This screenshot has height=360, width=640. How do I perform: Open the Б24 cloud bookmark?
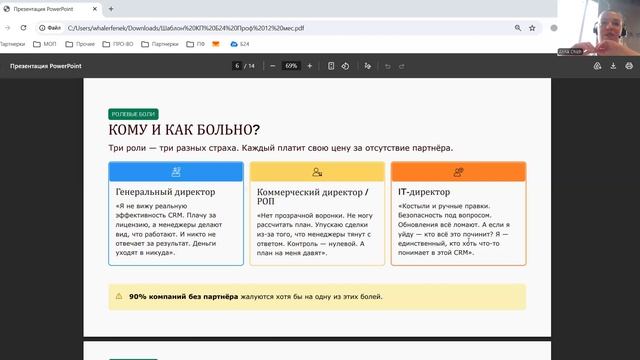240,44
